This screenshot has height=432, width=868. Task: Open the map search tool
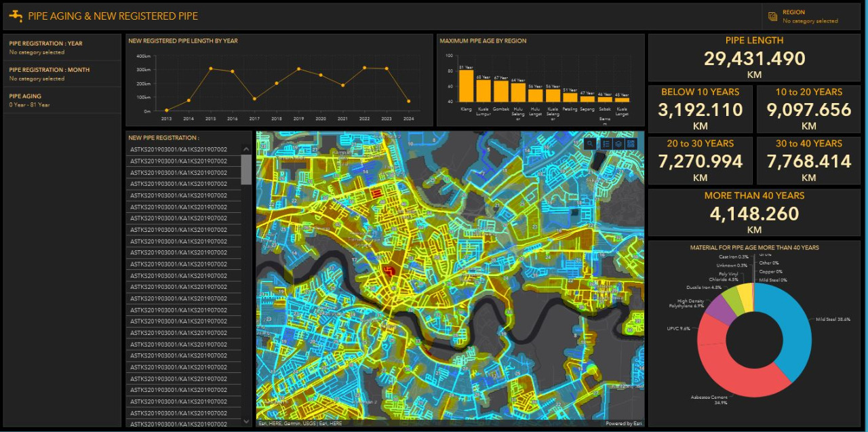(590, 144)
